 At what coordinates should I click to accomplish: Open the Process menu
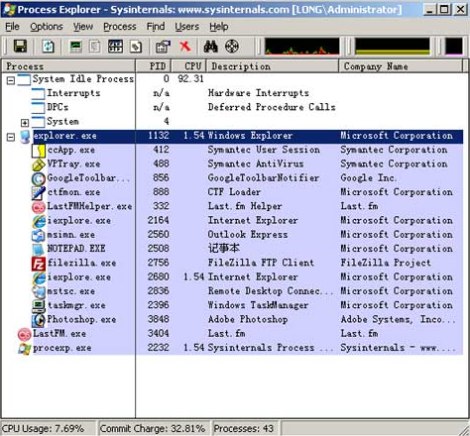[x=120, y=27]
